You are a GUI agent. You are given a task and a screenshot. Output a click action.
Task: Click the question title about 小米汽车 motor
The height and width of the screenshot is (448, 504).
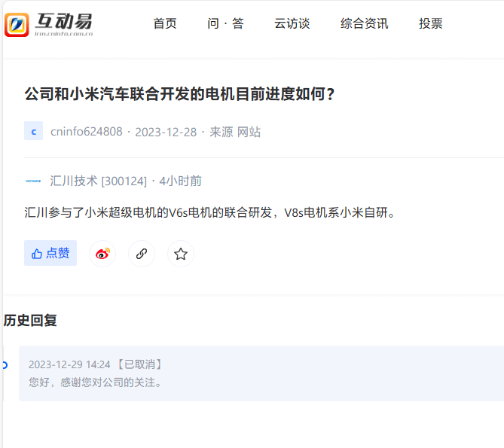pyautogui.click(x=180, y=94)
